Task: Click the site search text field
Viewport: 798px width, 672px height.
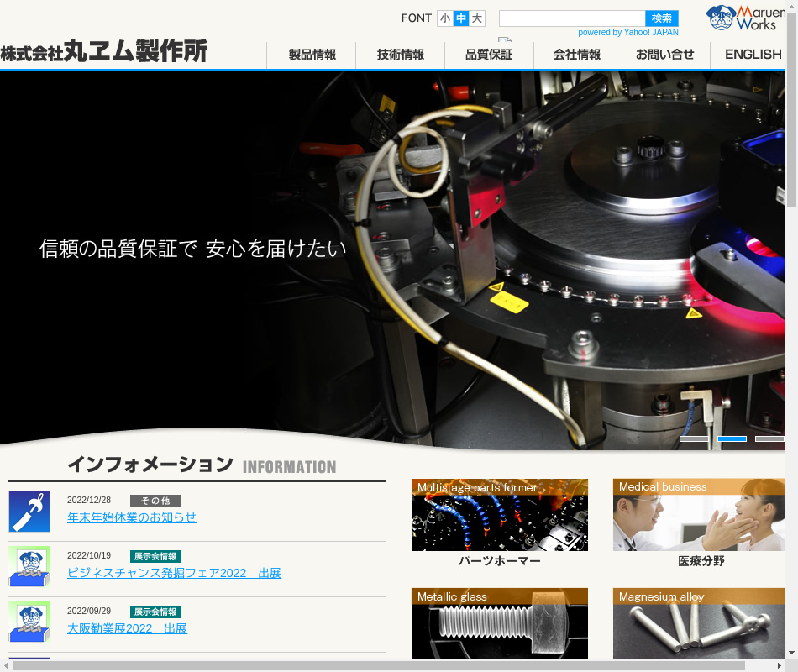Action: coord(571,18)
